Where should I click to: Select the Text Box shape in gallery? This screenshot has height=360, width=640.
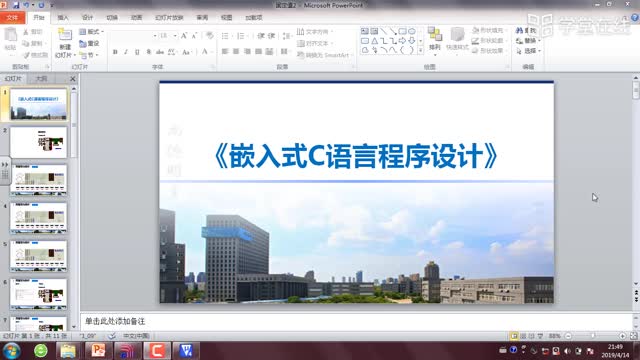pos(365,31)
